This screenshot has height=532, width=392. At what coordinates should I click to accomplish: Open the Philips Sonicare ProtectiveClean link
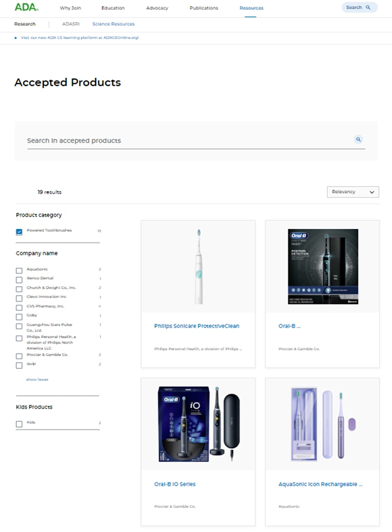point(197,326)
